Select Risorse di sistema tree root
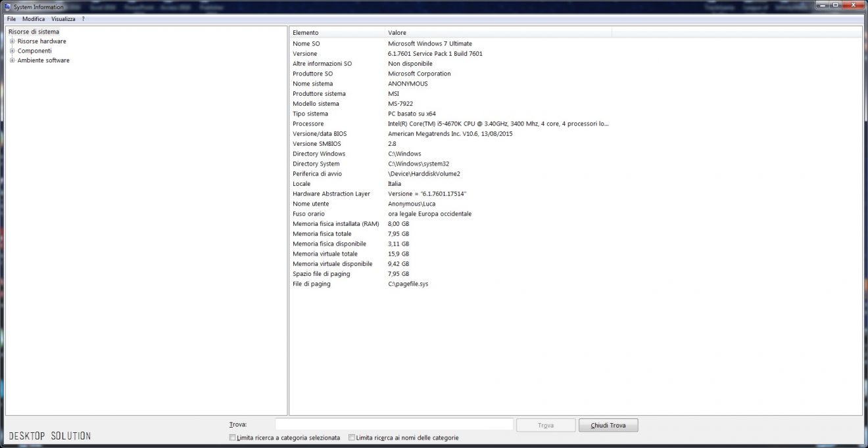Viewport: 868px width, 448px height. coord(34,32)
